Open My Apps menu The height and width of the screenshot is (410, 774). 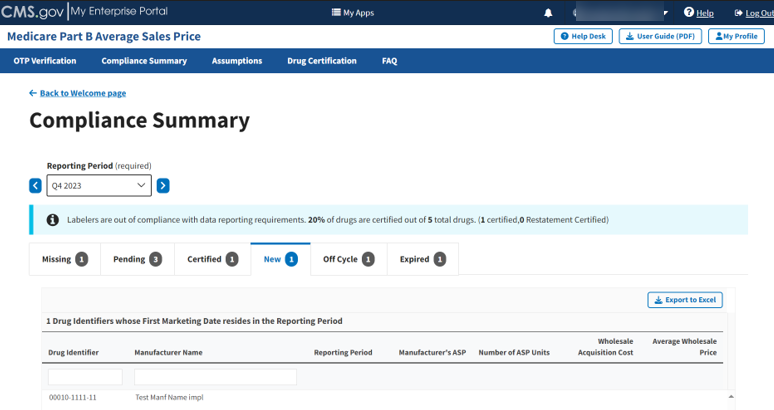point(353,13)
